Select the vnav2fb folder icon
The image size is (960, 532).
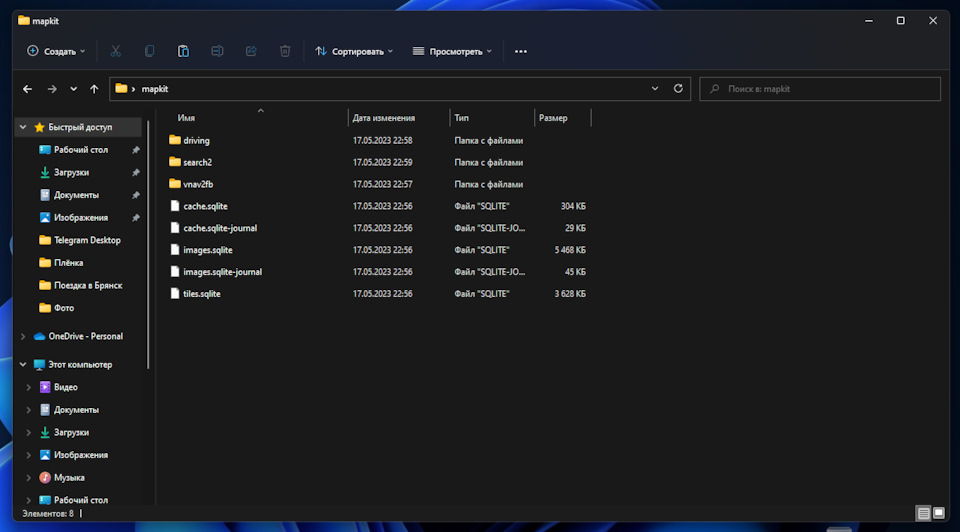point(174,184)
